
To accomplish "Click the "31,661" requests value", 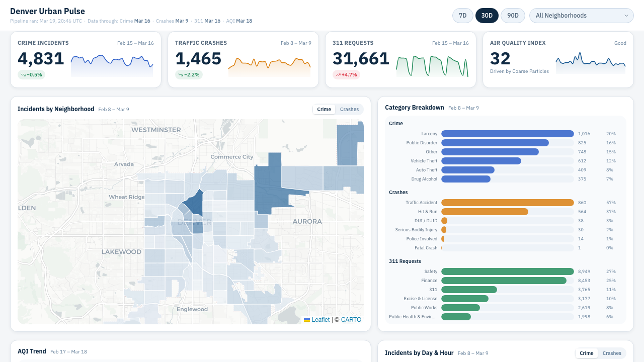I will [x=361, y=59].
